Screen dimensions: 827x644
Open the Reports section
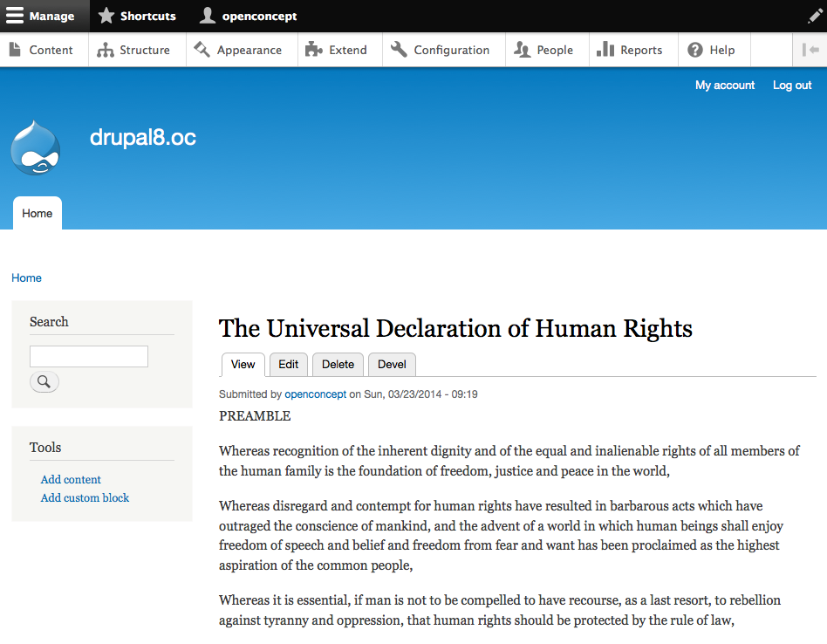point(632,50)
